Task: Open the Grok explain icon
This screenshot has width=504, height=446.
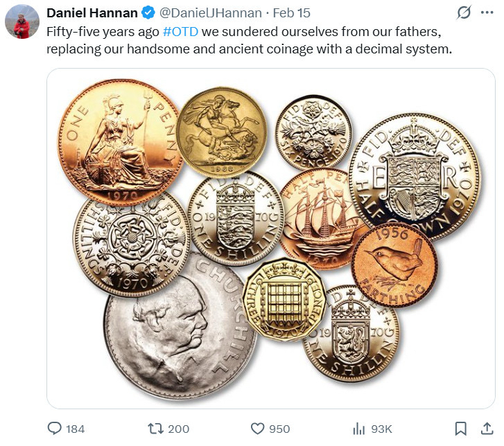Action: 464,13
